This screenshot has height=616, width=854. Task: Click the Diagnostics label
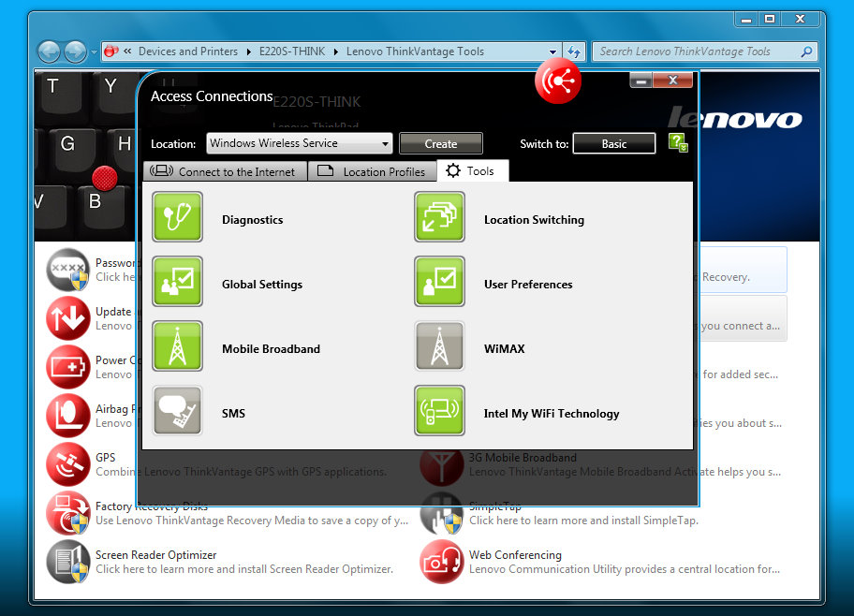coord(252,219)
